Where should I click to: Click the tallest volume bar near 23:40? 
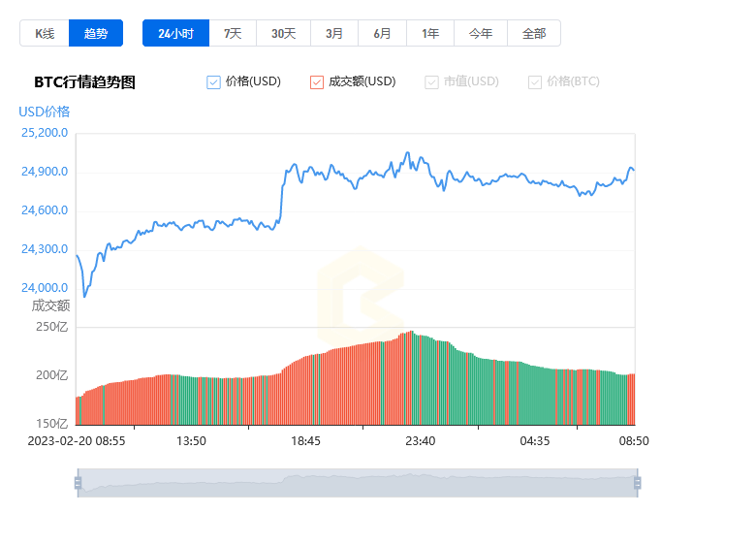coord(411,377)
